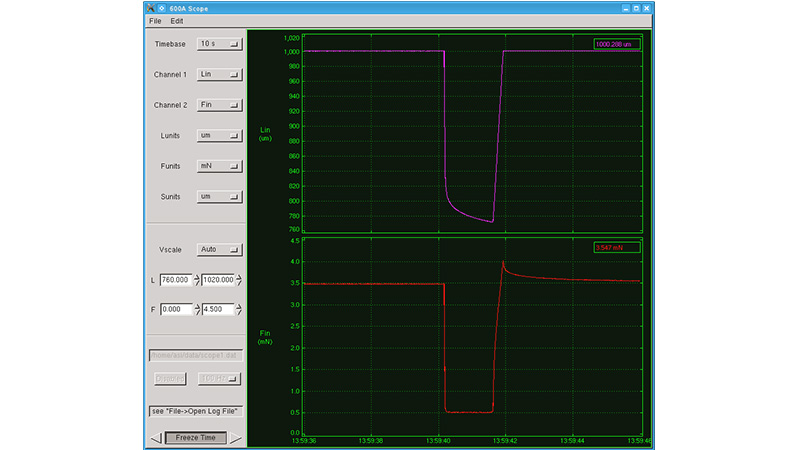
Task: Adjust the stepper next to L 760.000
Action: [196, 280]
